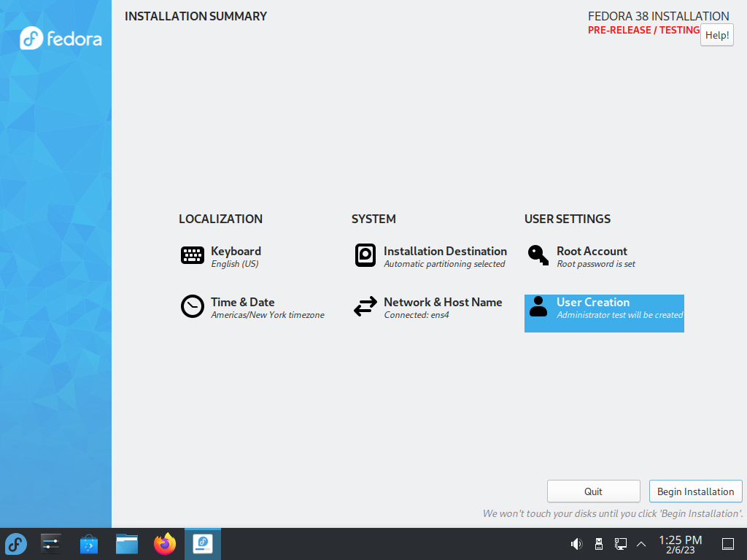Click 'Connected: ens4' status text
Image resolution: width=747 pixels, height=560 pixels.
417,315
